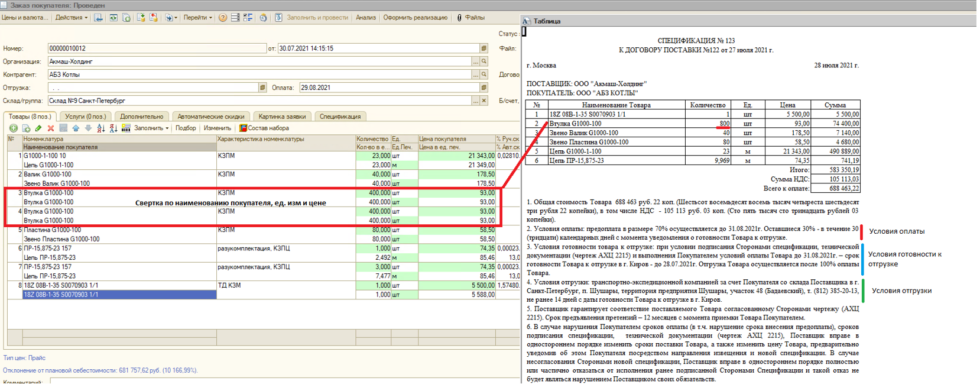Viewport: 980px width, 387px height.
Task: Click 'Характеристика номенклатуры' column header
Action: 286,139
